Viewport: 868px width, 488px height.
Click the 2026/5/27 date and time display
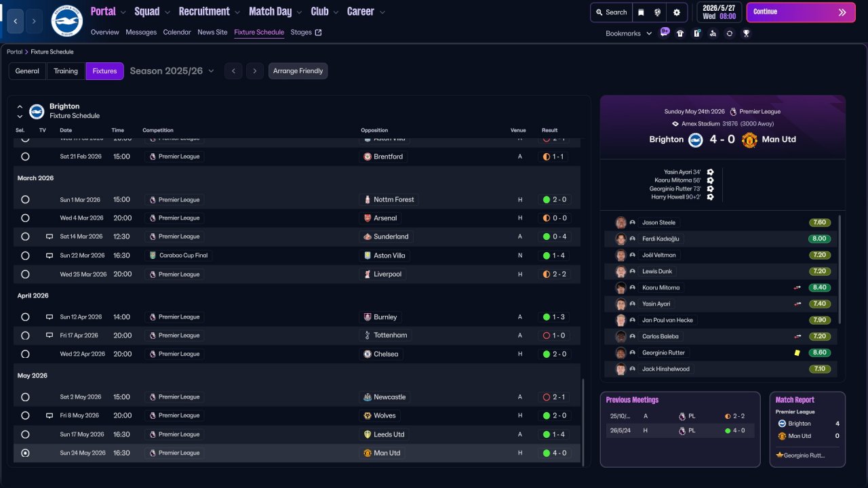point(719,12)
